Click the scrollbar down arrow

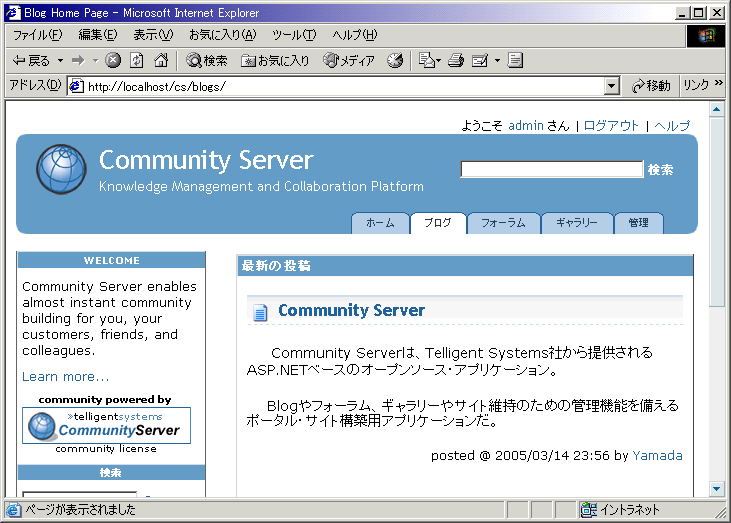717,489
